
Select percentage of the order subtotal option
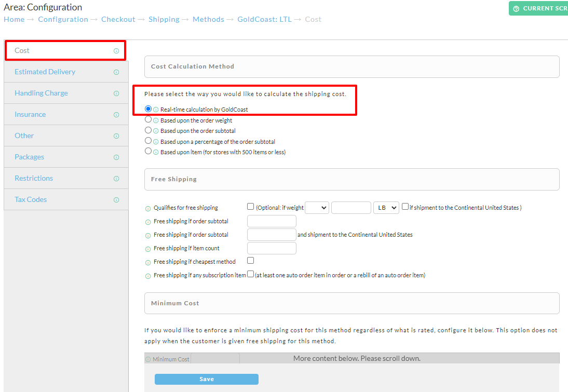tap(148, 140)
